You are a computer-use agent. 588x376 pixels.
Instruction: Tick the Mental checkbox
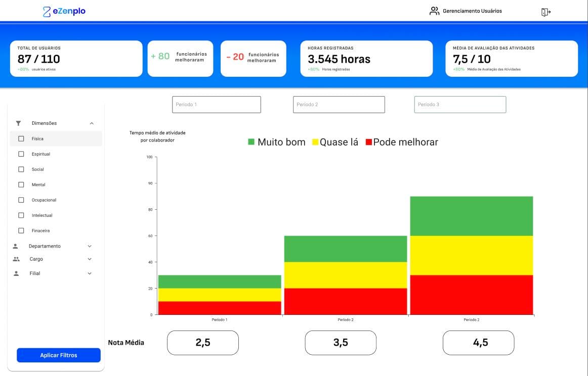[x=21, y=184]
